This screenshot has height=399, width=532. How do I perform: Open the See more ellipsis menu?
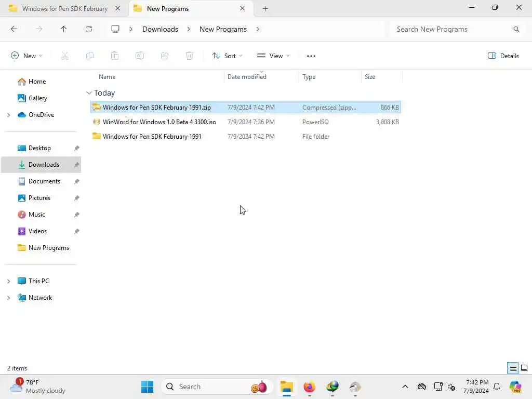pos(311,56)
